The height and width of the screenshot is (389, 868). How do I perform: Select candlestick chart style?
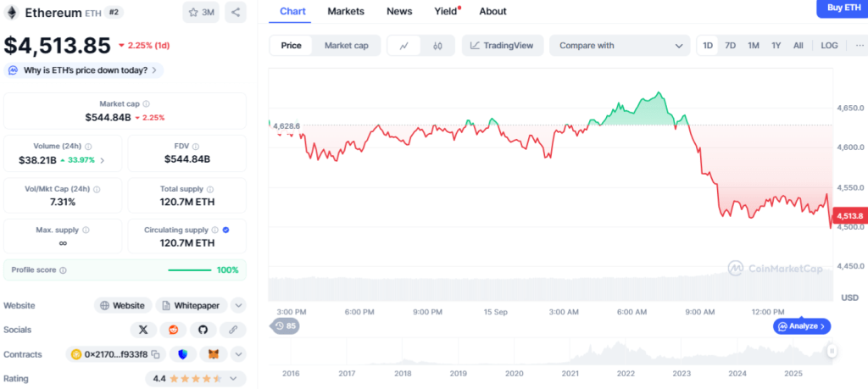(x=437, y=46)
